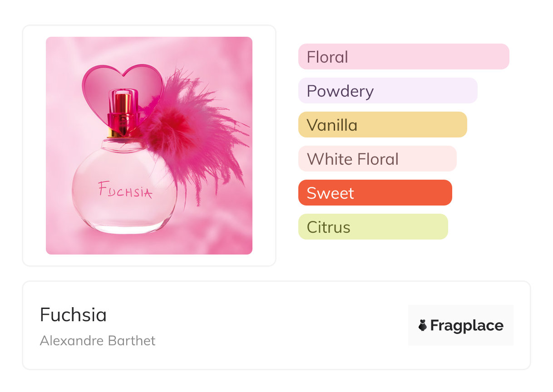
Task: Click the Fragplace wordmark text
Action: (x=467, y=325)
